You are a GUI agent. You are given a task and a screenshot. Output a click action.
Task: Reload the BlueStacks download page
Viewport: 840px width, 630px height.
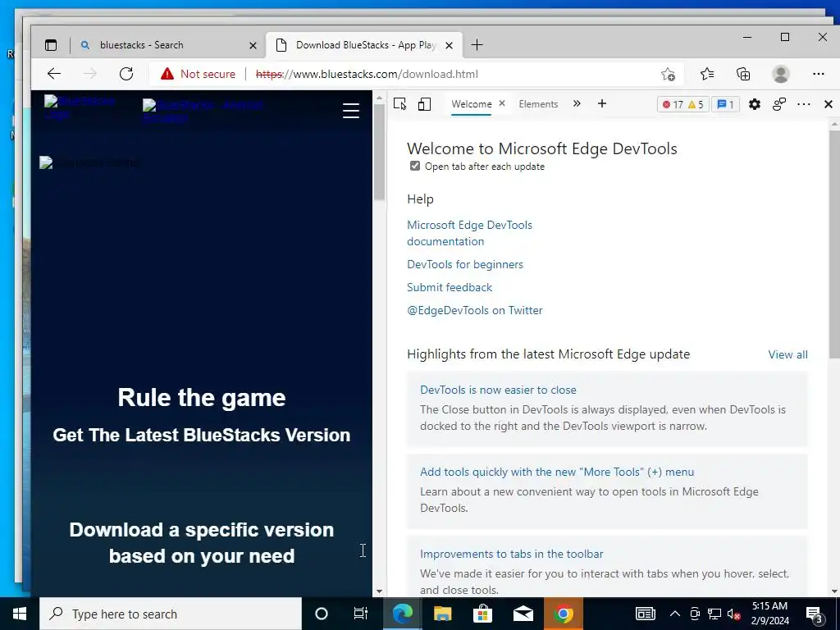pyautogui.click(x=126, y=74)
